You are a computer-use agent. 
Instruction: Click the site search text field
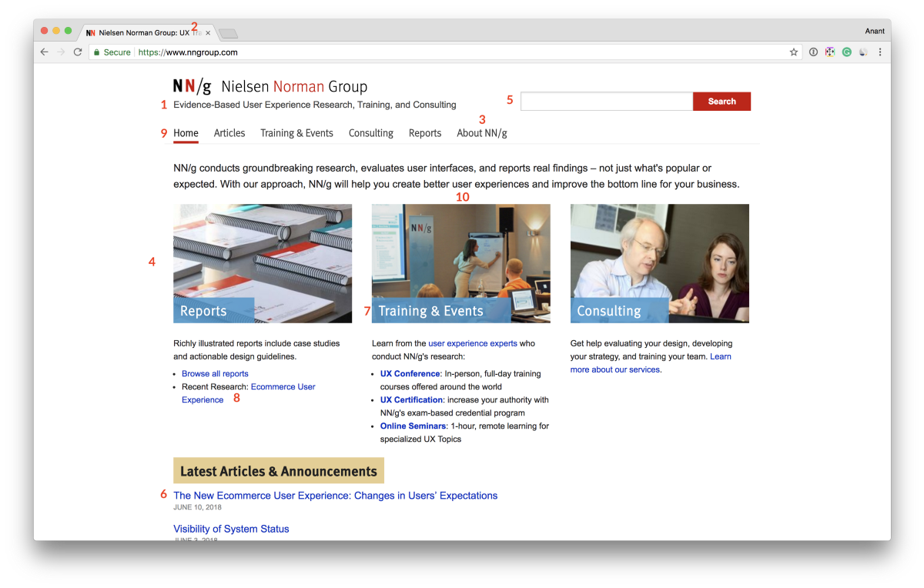point(607,102)
